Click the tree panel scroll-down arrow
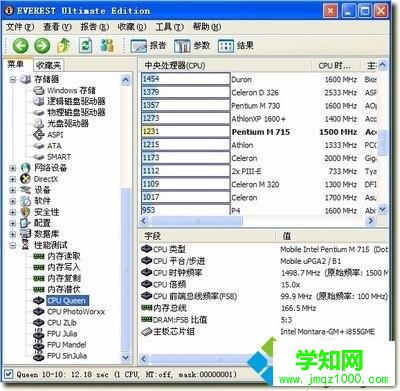This screenshot has width=400, height=391. click(x=126, y=358)
